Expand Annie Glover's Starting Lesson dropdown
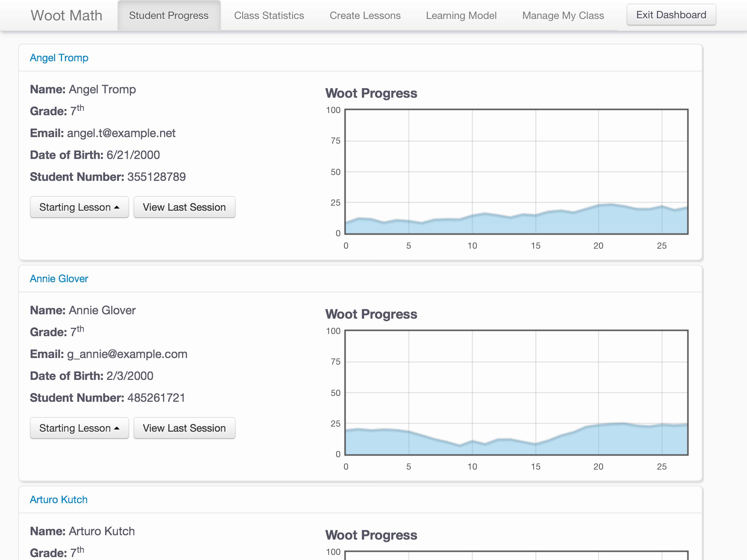 (x=79, y=428)
